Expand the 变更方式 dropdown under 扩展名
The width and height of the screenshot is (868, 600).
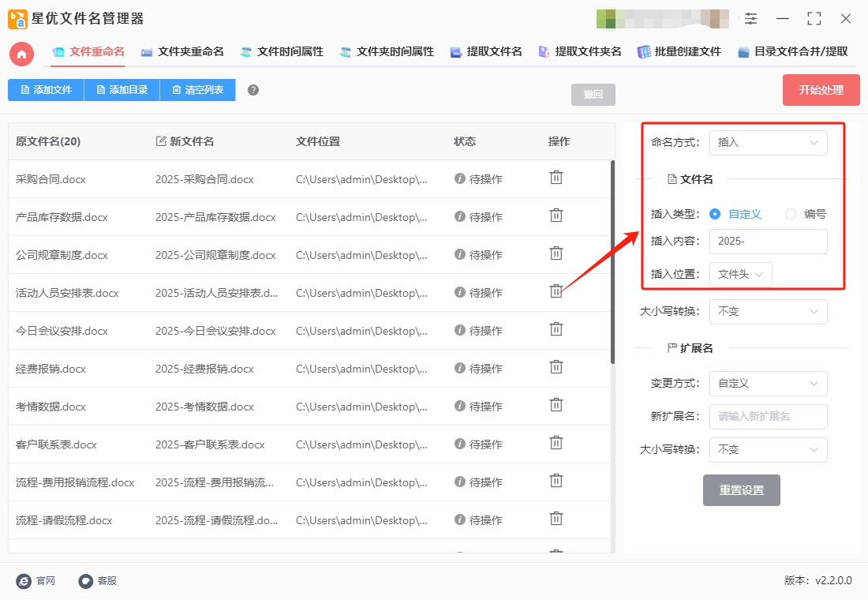coord(768,384)
